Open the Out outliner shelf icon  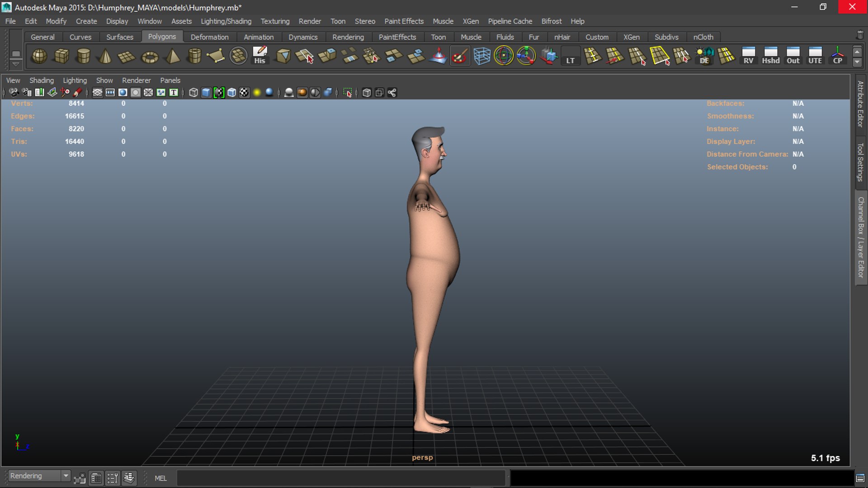pyautogui.click(x=793, y=56)
